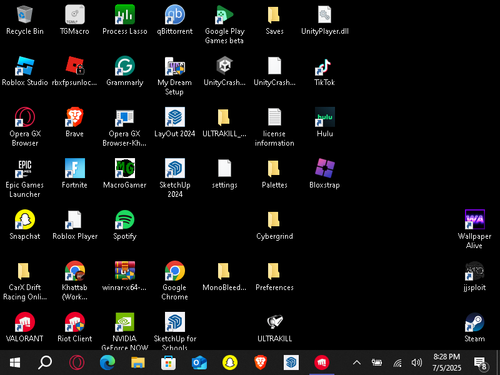The width and height of the screenshot is (500, 375).
Task: Select the UnityPlayer.dll file
Action: [x=325, y=15]
